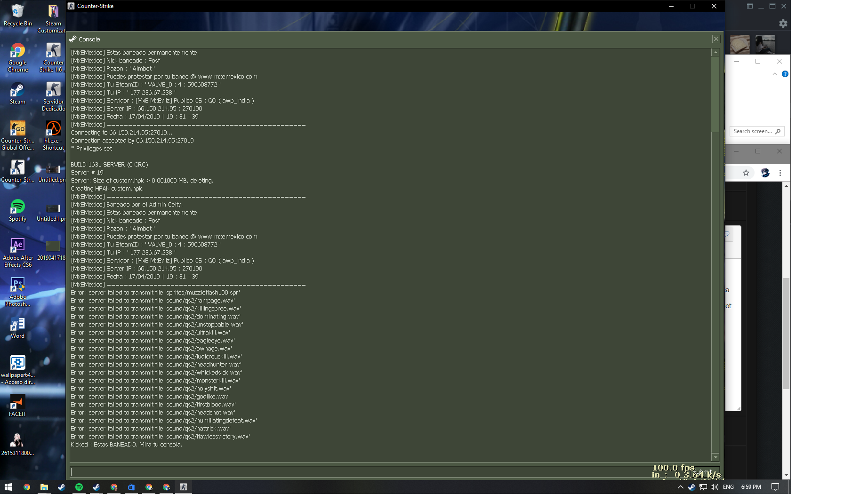Screen dimensions: 868x495
Task: Open Servidor Dedicado desktop icon
Action: [53, 97]
